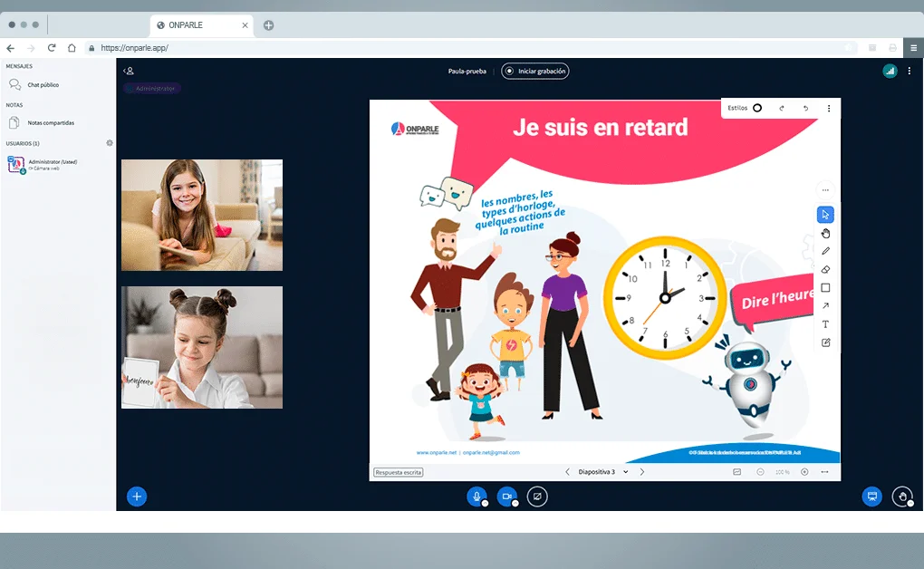Open the session options menu at top right
This screenshot has height=569, width=924.
(x=910, y=70)
